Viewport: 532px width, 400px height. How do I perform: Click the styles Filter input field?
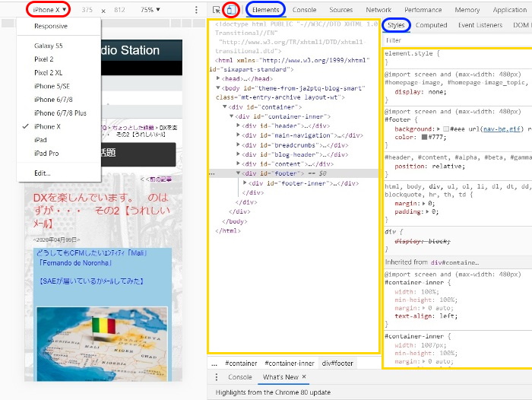click(x=458, y=40)
